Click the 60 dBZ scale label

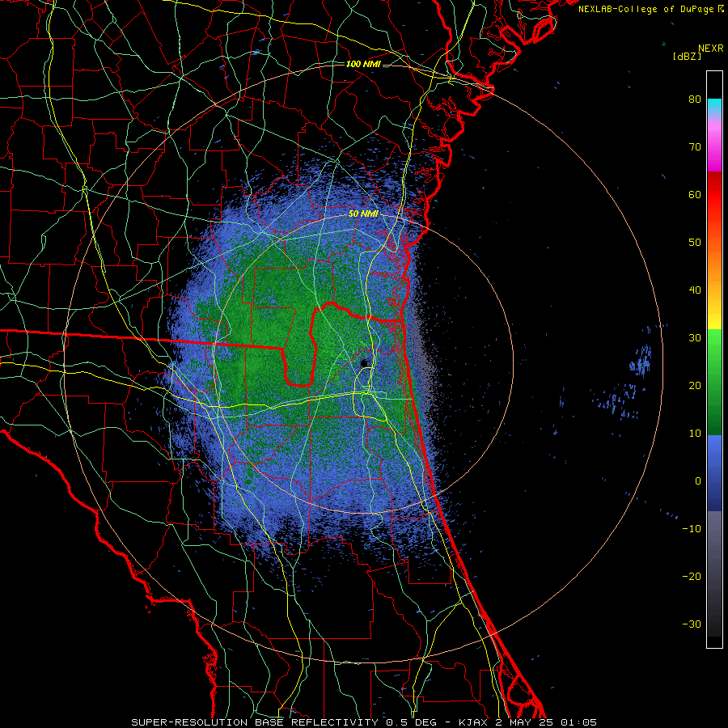[695, 195]
